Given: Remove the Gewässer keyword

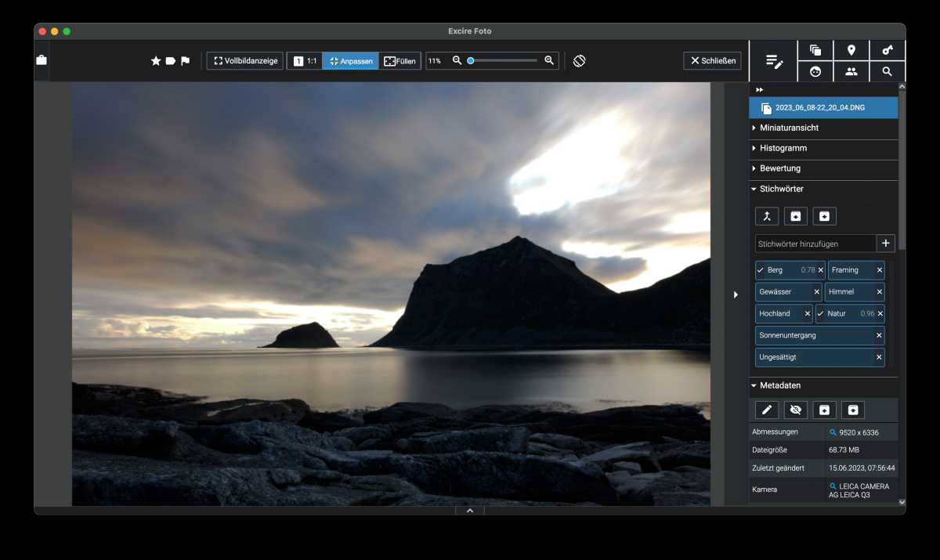Looking at the screenshot, I should [x=817, y=292].
